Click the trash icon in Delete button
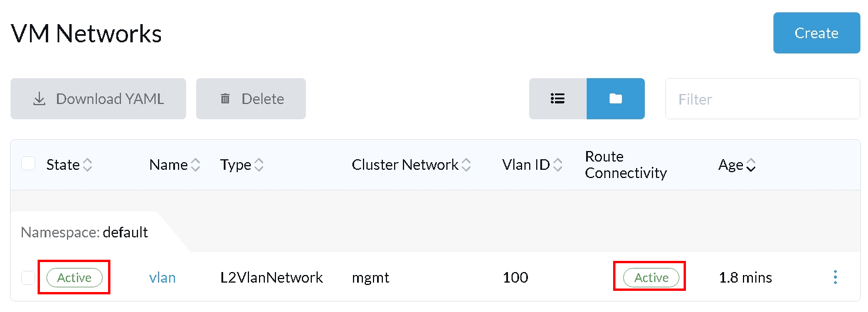This screenshot has height=312, width=868. pos(225,99)
